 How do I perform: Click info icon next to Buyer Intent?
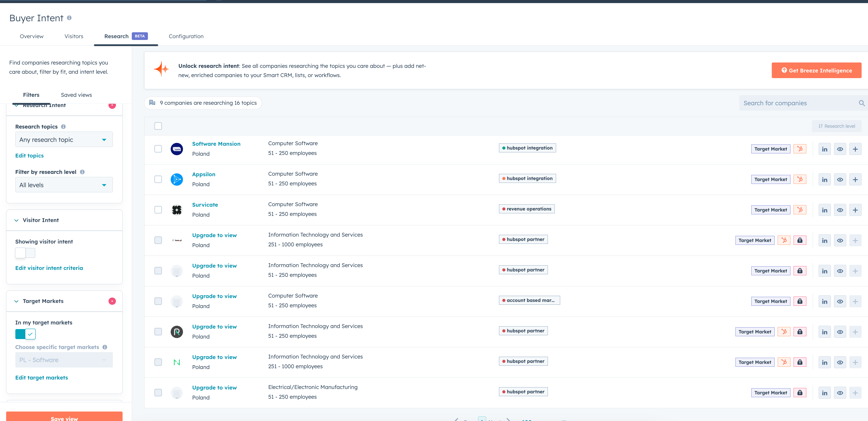69,18
